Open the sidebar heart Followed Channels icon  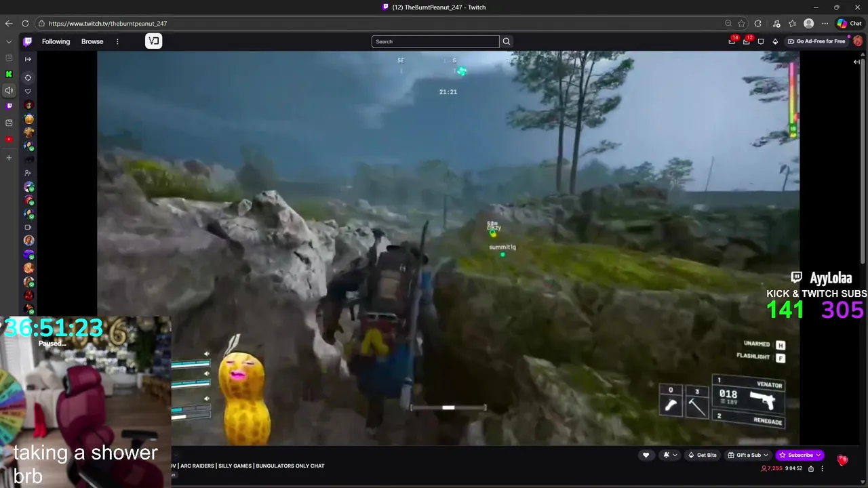tap(28, 91)
